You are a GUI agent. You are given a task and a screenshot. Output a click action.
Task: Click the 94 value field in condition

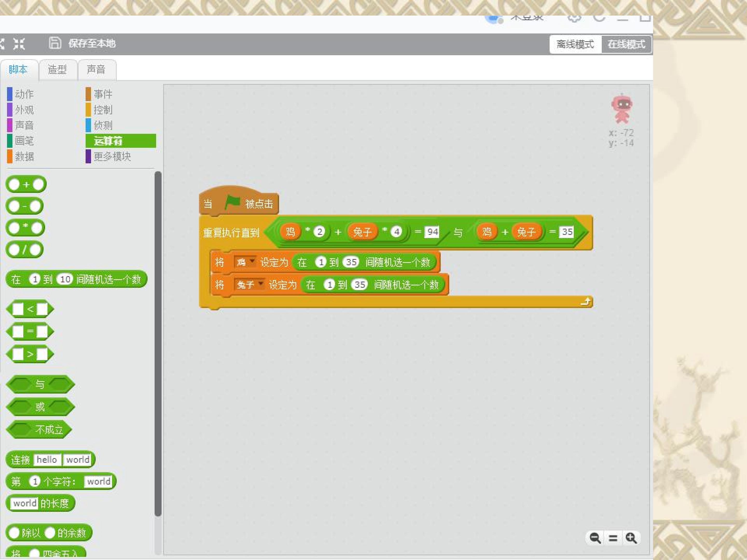click(432, 232)
